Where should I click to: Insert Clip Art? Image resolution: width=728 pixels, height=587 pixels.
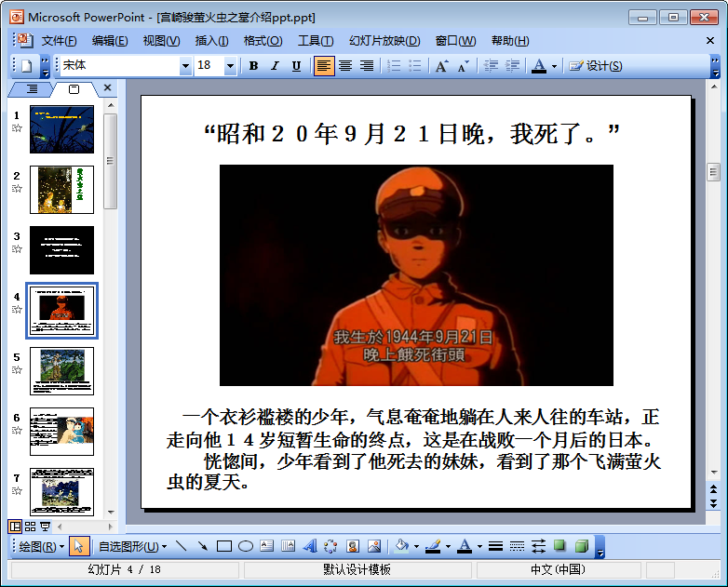pyautogui.click(x=353, y=546)
